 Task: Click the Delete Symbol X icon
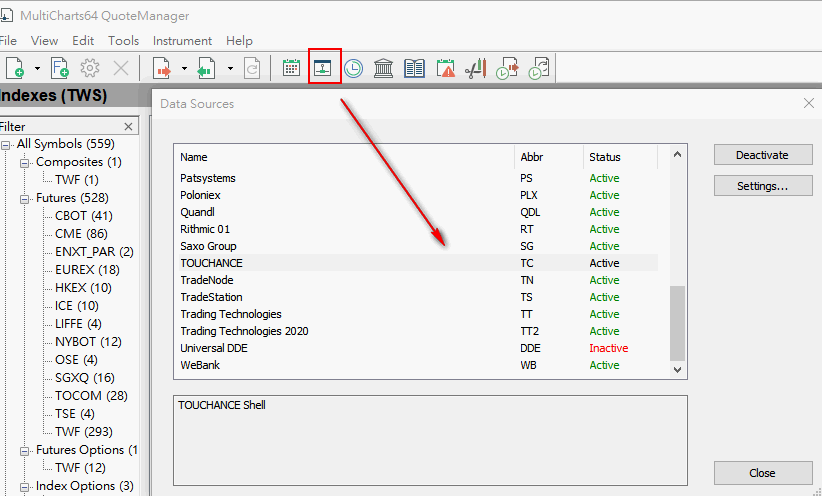coord(121,68)
